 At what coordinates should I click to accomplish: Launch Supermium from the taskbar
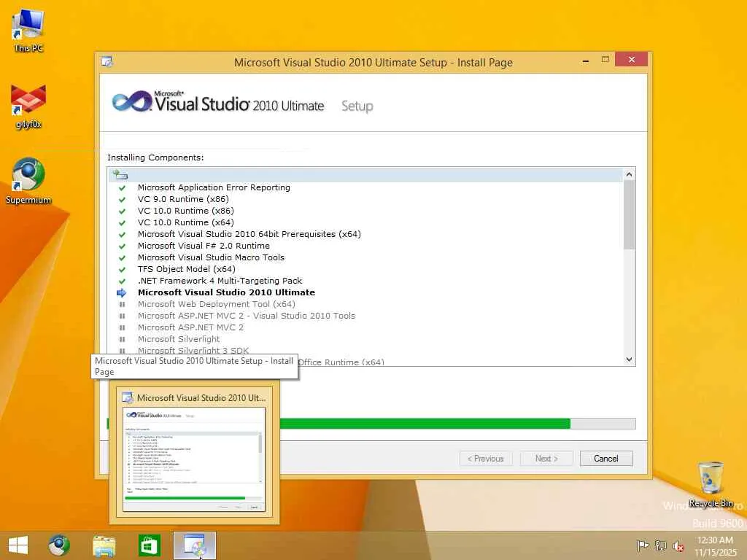(59, 545)
